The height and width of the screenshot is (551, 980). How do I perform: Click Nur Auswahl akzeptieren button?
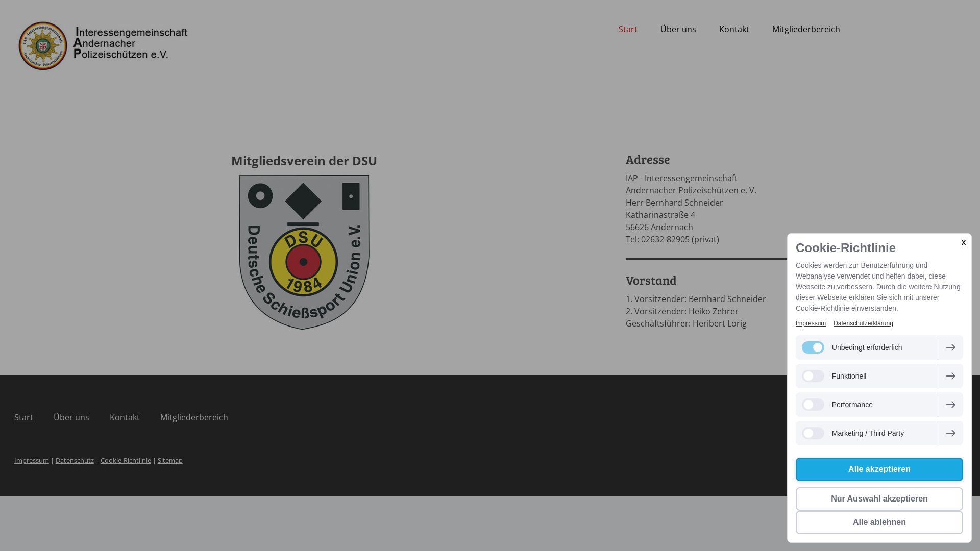tap(879, 499)
